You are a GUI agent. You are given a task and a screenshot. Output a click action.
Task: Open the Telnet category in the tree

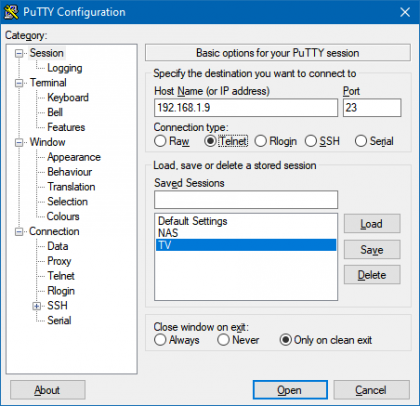[61, 276]
